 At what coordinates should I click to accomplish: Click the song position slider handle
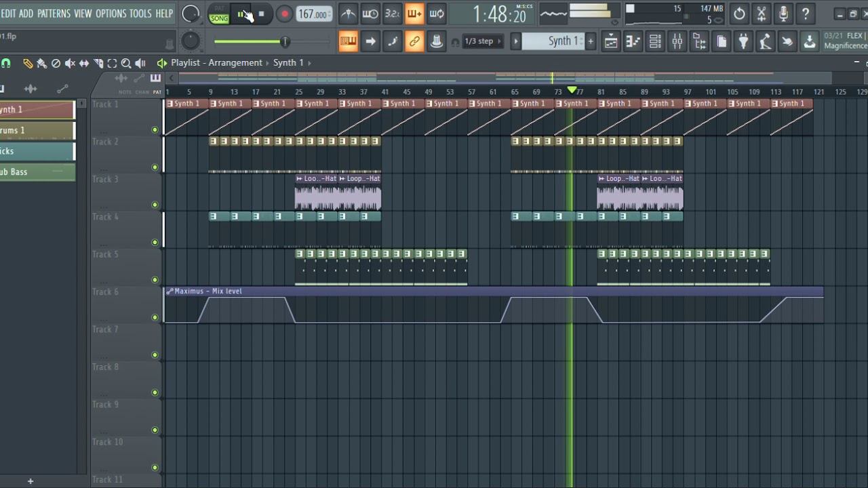pos(285,42)
